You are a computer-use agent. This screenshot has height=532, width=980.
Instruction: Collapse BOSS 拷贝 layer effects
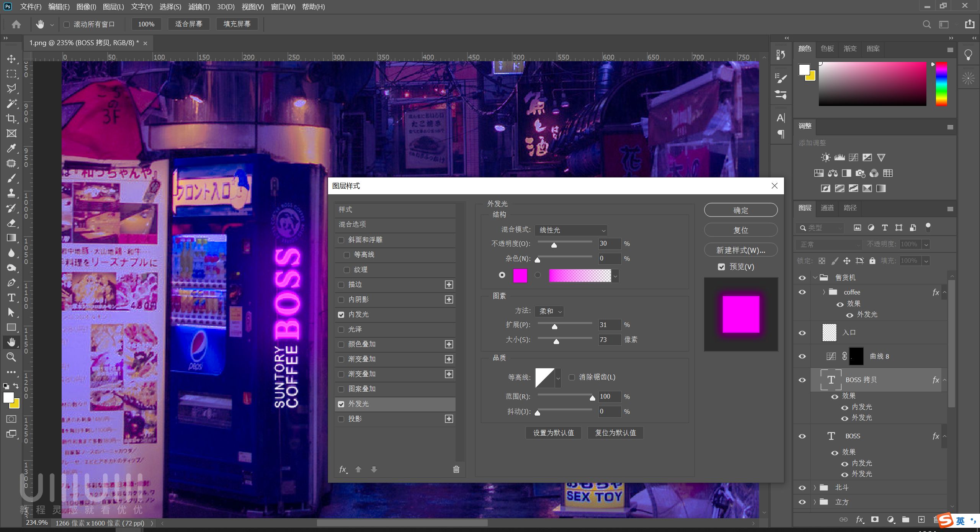click(x=944, y=380)
